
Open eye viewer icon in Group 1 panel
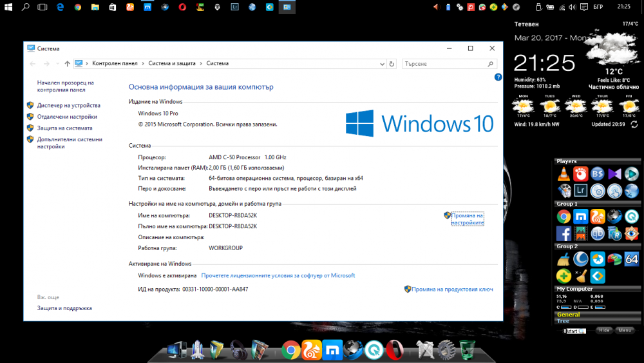click(632, 233)
